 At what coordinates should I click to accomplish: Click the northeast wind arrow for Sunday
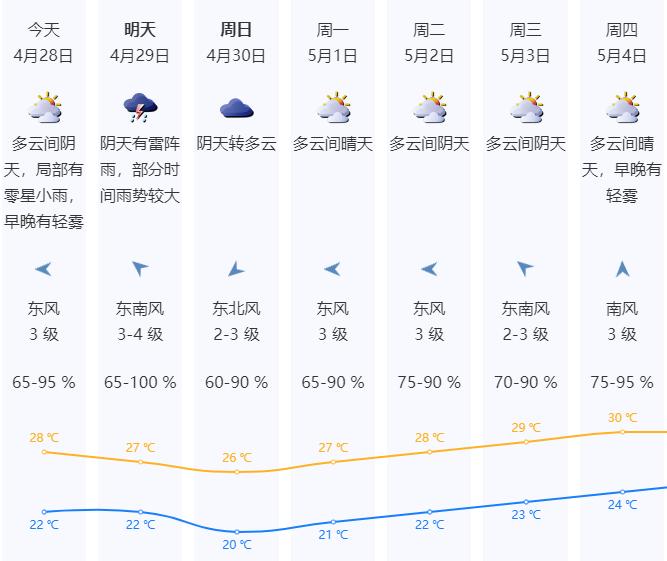pos(236,269)
